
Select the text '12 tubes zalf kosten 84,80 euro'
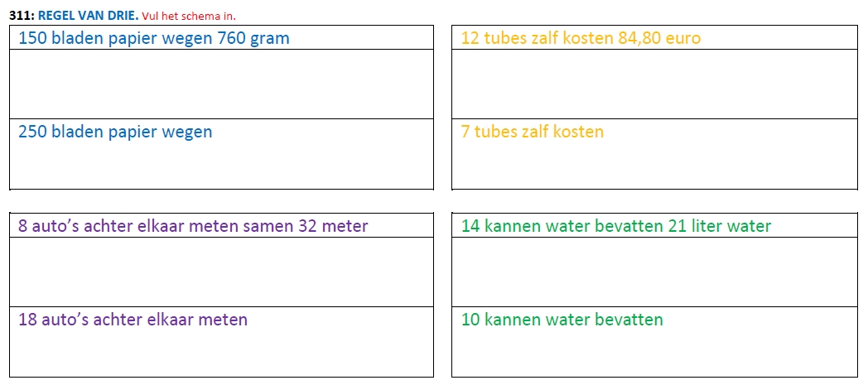[581, 39]
